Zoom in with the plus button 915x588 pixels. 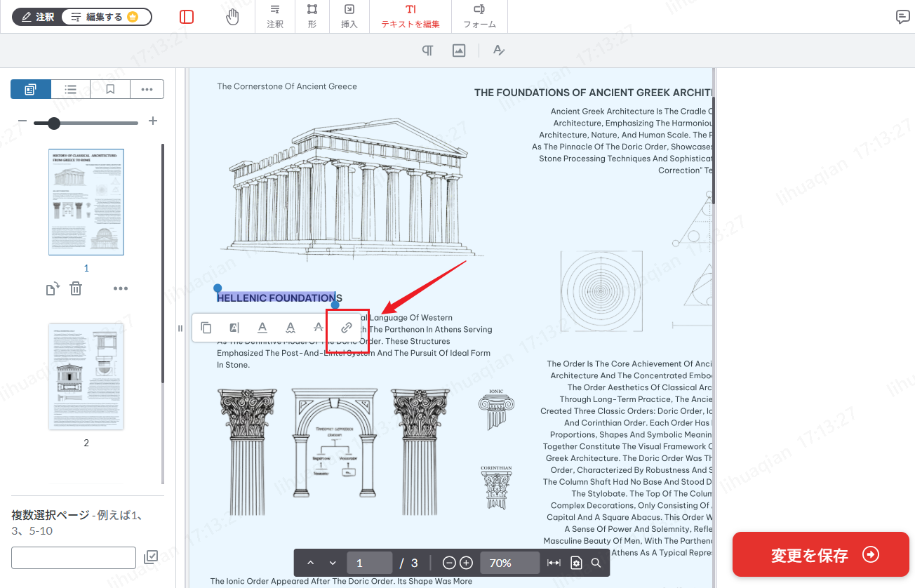466,563
